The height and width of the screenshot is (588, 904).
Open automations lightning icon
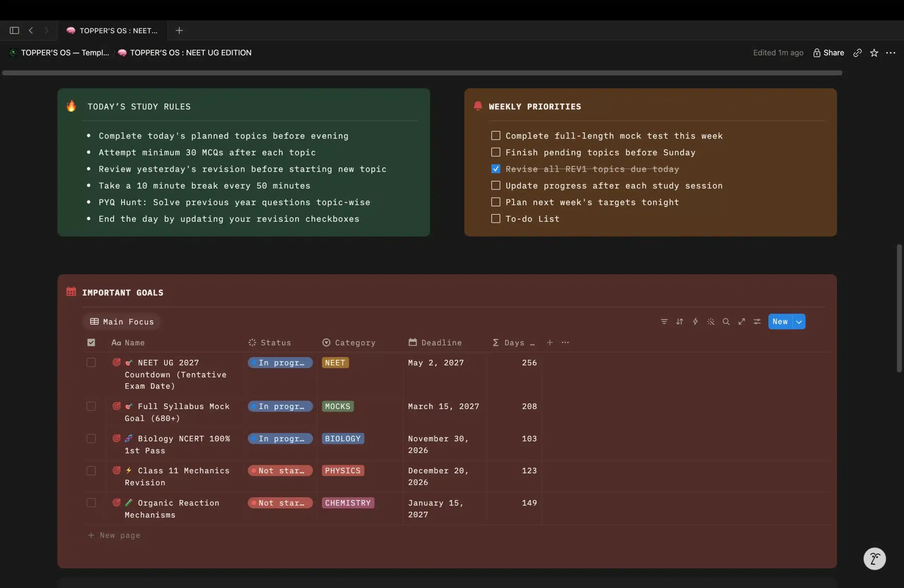(x=695, y=321)
